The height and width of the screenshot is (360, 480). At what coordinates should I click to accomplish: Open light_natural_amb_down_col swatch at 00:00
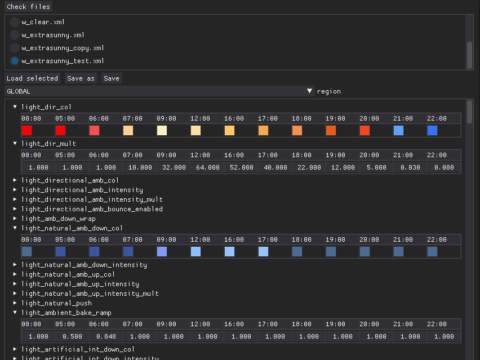(x=27, y=252)
